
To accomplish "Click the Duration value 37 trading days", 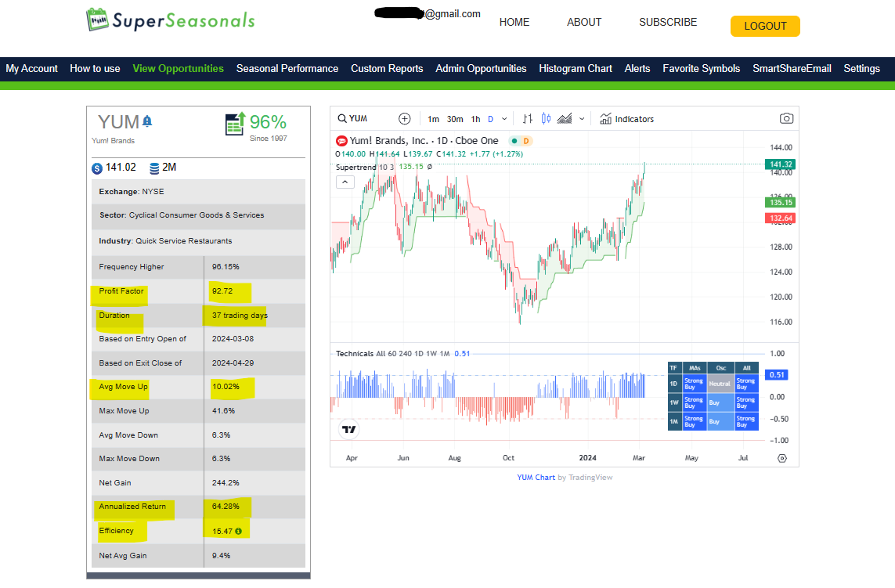I will pos(240,315).
